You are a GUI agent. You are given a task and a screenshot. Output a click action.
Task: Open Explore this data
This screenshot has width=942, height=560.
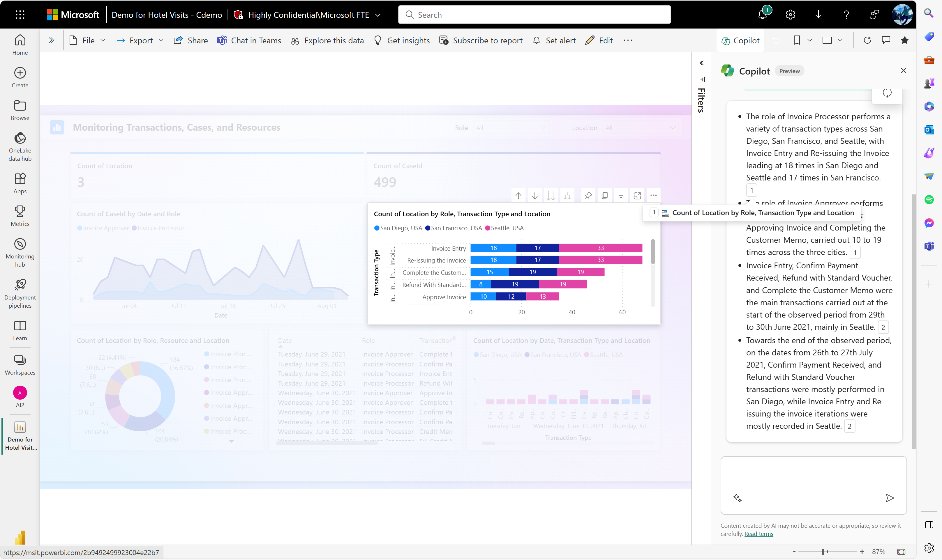pyautogui.click(x=327, y=40)
